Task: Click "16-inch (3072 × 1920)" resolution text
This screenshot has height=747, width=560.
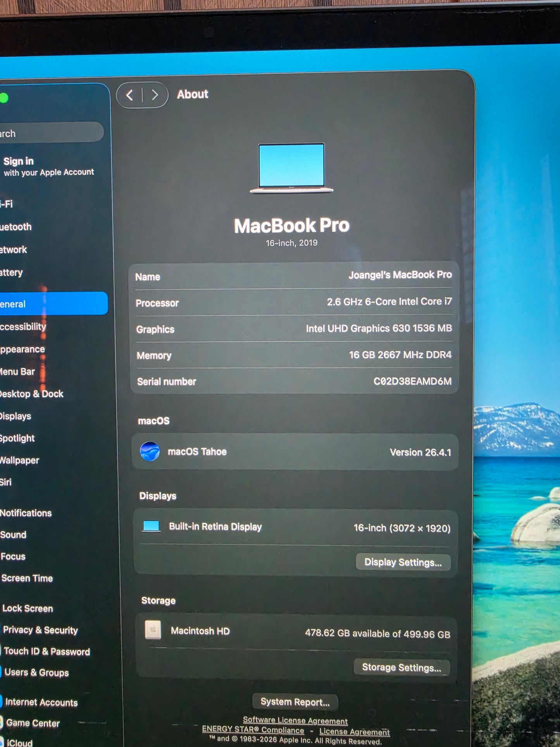Action: coord(402,528)
